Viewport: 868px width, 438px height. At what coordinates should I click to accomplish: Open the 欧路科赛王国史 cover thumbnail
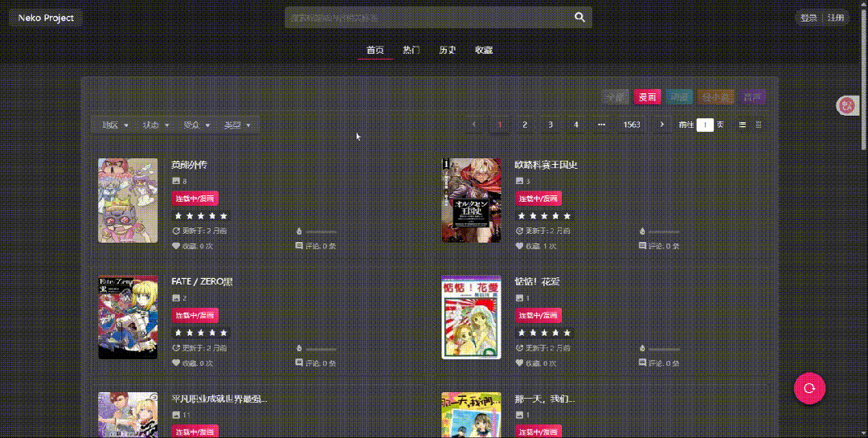tap(471, 200)
